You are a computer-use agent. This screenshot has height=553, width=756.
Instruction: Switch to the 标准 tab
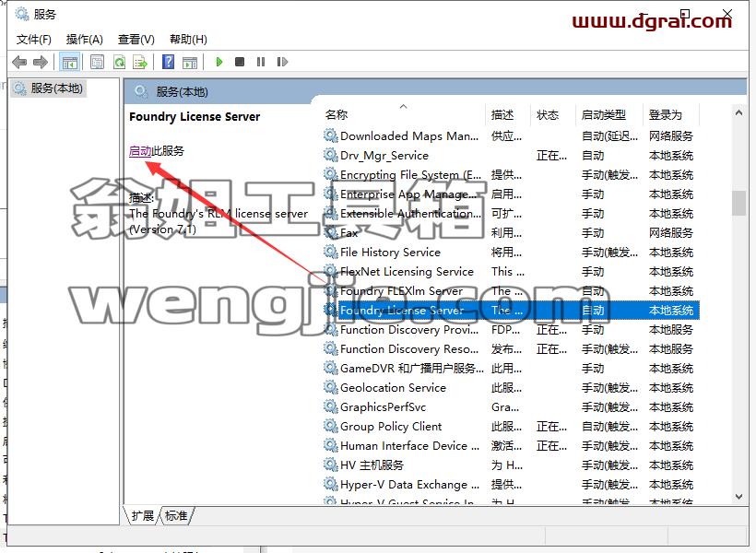176,515
